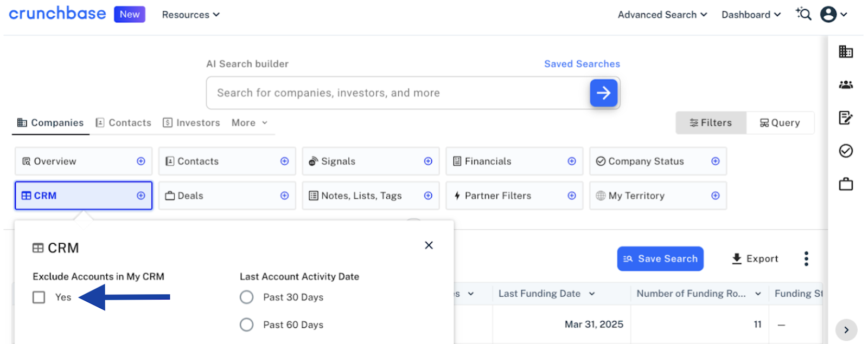Screen dimensions: 868x344
Task: Click the funding rounds value 11
Action: point(758,324)
